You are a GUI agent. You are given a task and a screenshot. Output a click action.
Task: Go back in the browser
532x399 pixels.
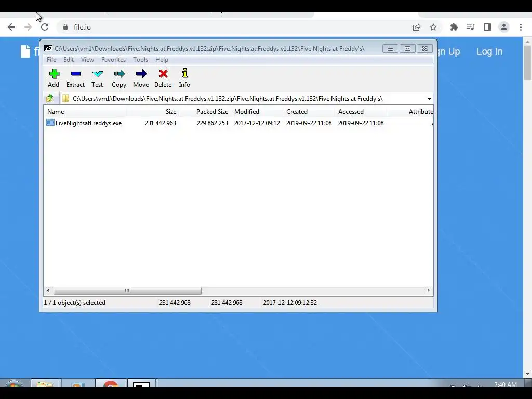point(11,27)
